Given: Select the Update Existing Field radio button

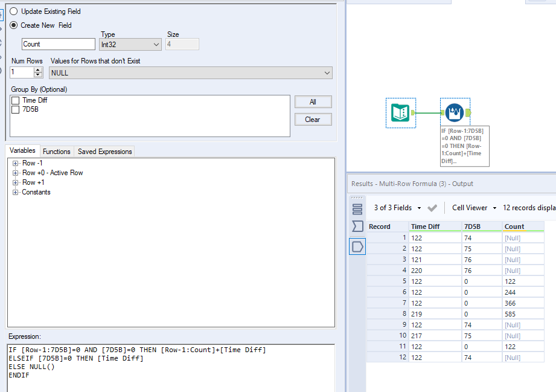Looking at the screenshot, I should click(14, 11).
